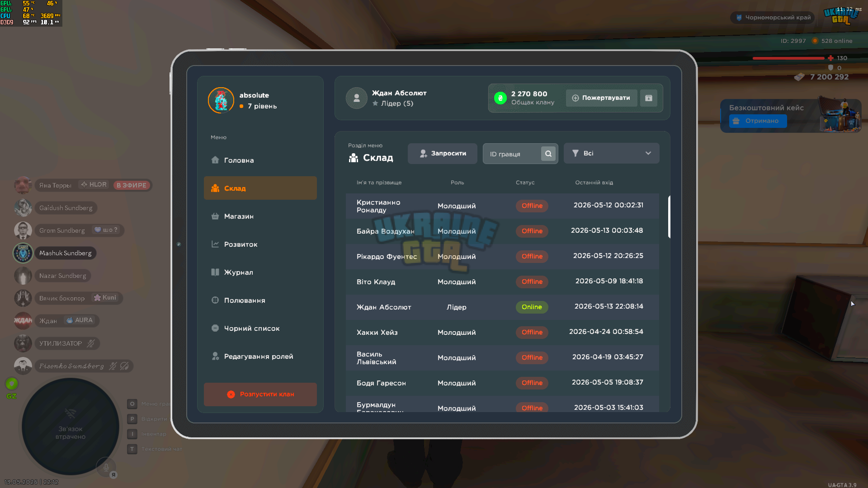Select member row Бодя Гаресон
868x488 pixels.
tap(502, 383)
